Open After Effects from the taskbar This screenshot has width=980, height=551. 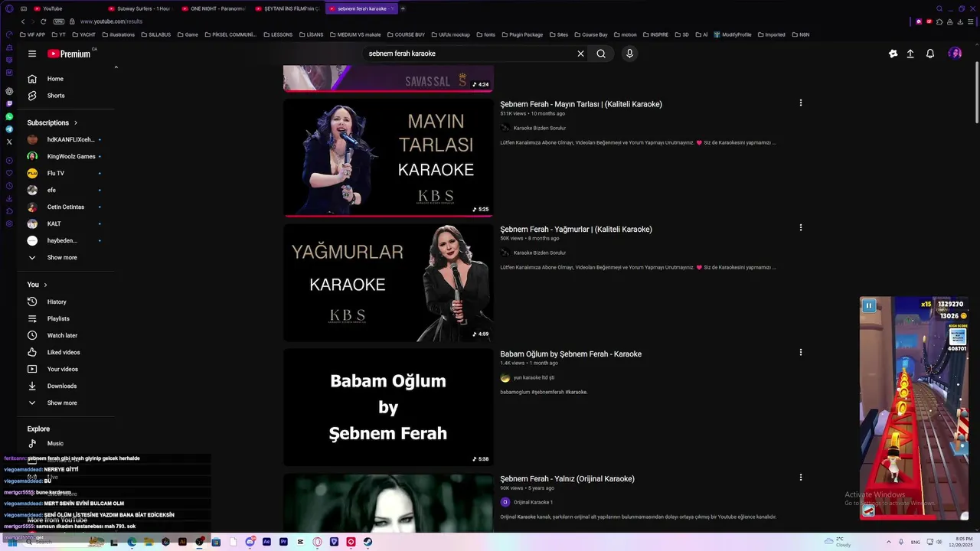tap(266, 542)
